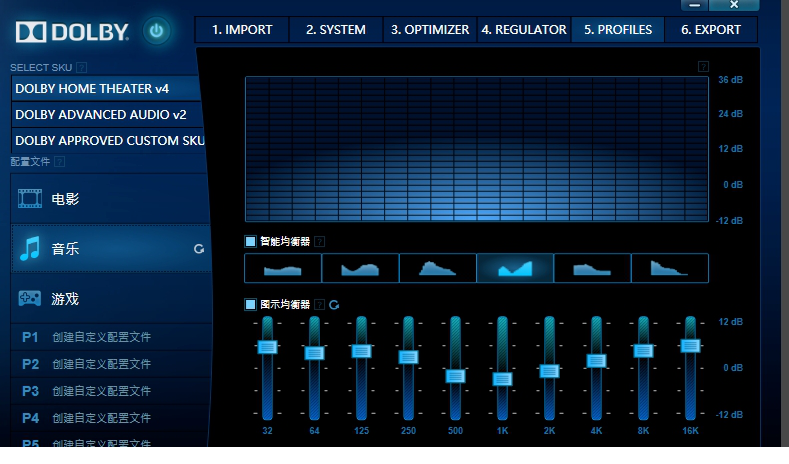789x464 pixels.
Task: Click the 64 Hz equalizer slider handle
Action: tap(314, 353)
